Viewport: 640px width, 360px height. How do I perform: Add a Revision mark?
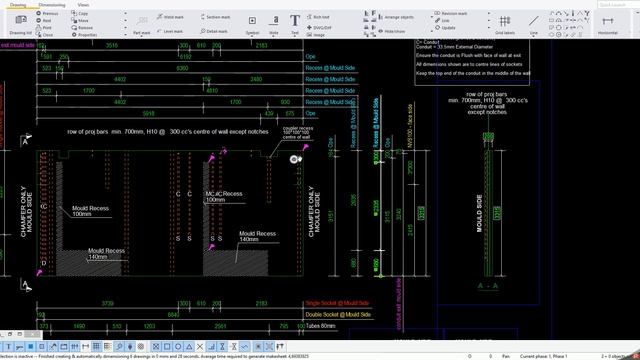pos(451,13)
